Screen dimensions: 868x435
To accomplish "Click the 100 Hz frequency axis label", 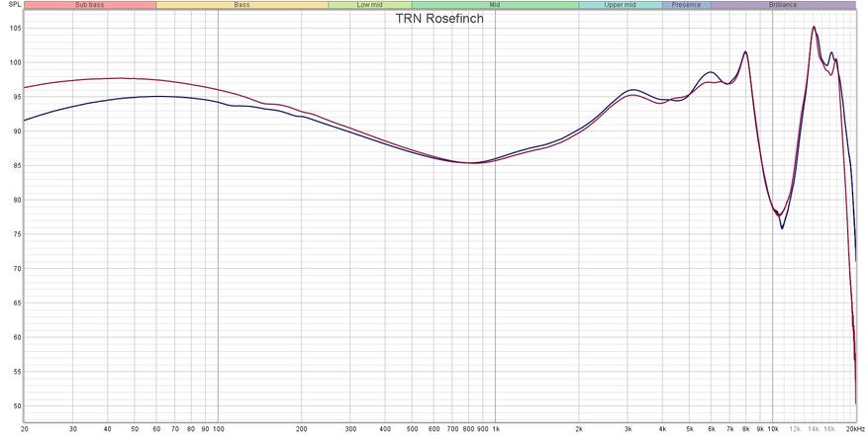I will point(218,429).
